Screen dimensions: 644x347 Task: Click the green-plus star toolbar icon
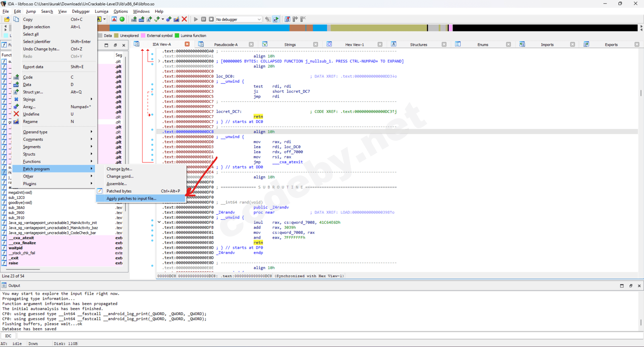pyautogui.click(x=169, y=19)
